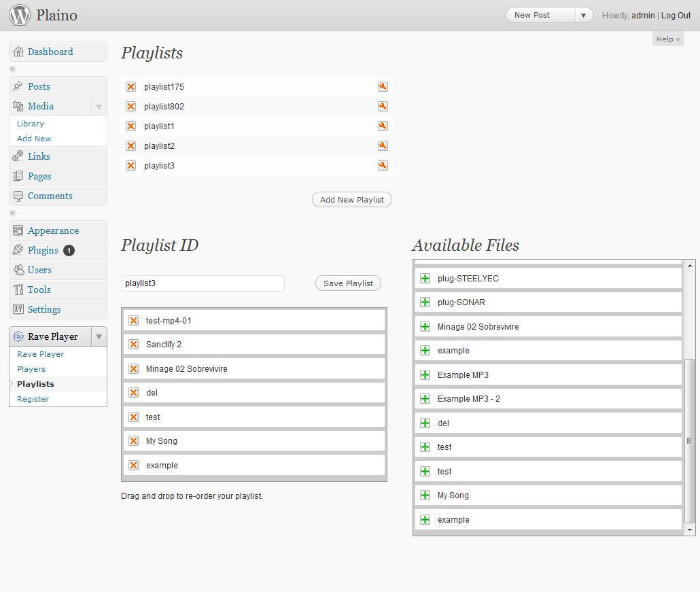Click the Plugins update count badge
Viewport: 700px width, 592px height.
click(x=69, y=250)
